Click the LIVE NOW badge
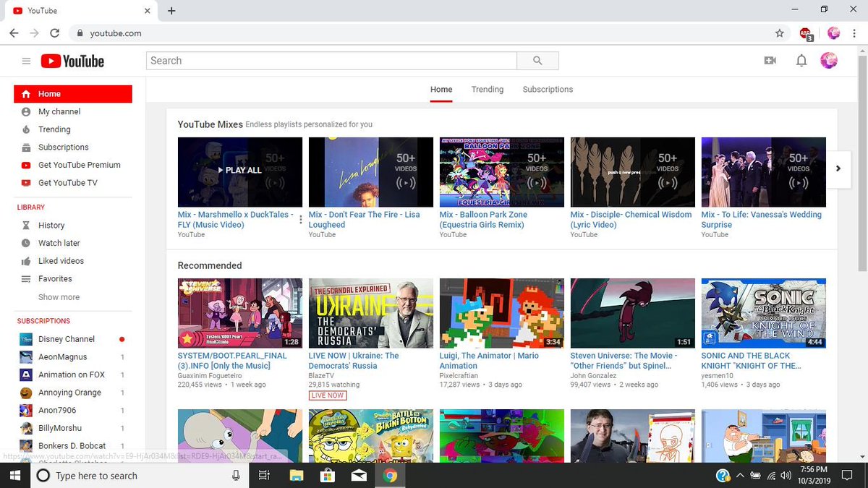This screenshot has height=488, width=868. [x=328, y=395]
